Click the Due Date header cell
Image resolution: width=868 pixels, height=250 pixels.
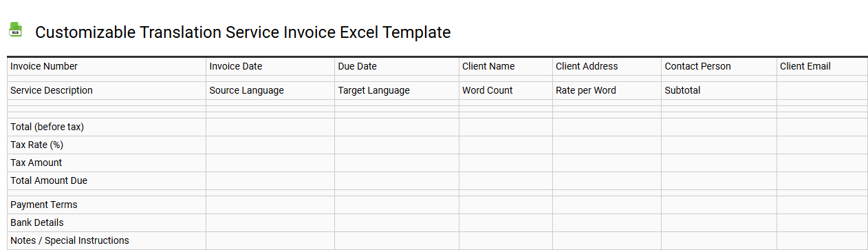click(397, 66)
